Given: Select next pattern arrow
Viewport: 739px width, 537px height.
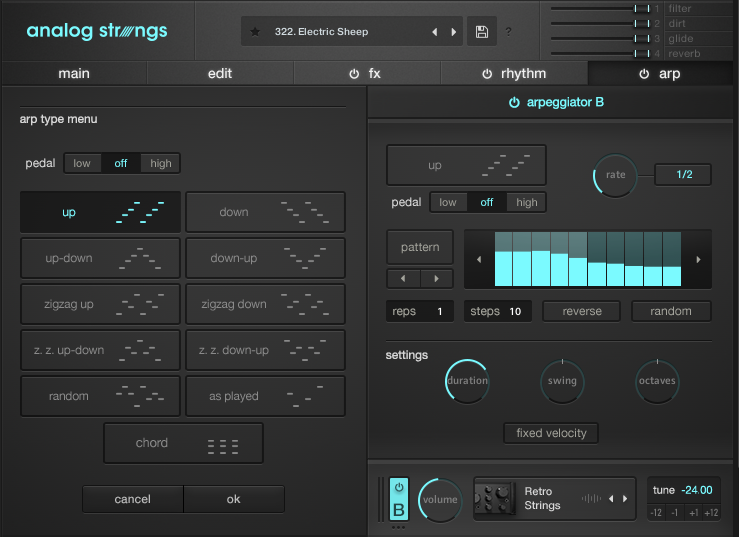Looking at the screenshot, I should pyautogui.click(x=437, y=279).
